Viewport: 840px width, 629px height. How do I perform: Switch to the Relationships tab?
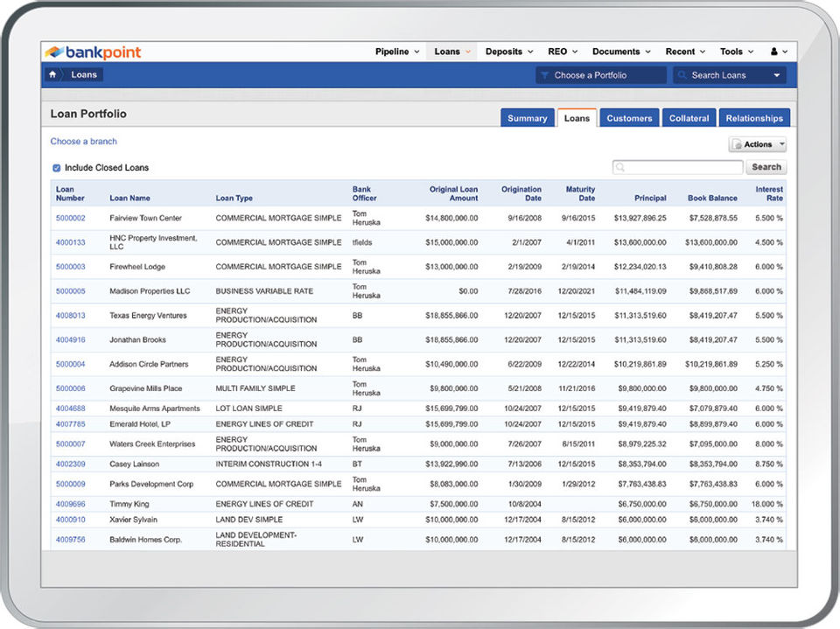click(754, 118)
